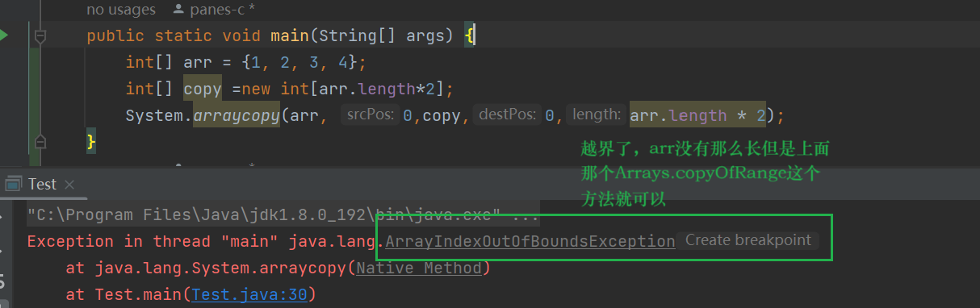This screenshot has width=980, height=308.
Task: Open the ArrayIndexOutOfBoundsException link
Action: pyautogui.click(x=530, y=241)
